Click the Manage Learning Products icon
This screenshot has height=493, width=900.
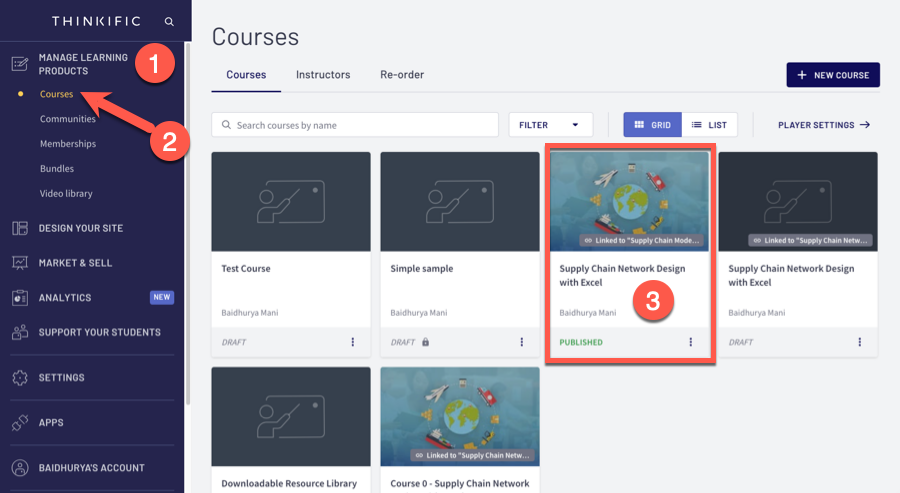(19, 64)
